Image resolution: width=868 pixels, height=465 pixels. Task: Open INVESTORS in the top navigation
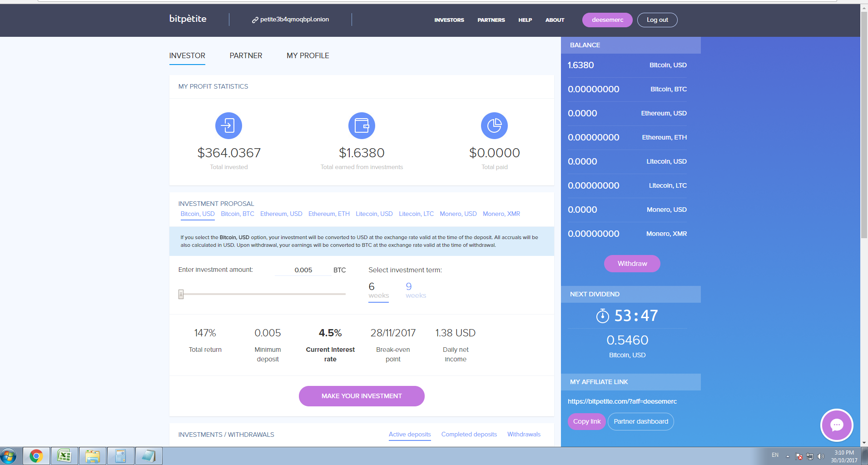coord(449,20)
